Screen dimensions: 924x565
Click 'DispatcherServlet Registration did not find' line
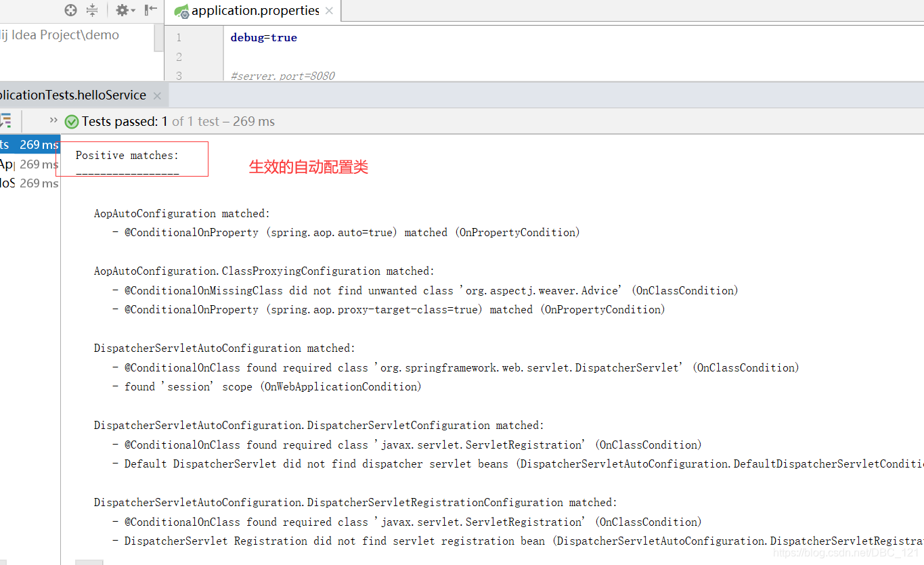coord(518,541)
